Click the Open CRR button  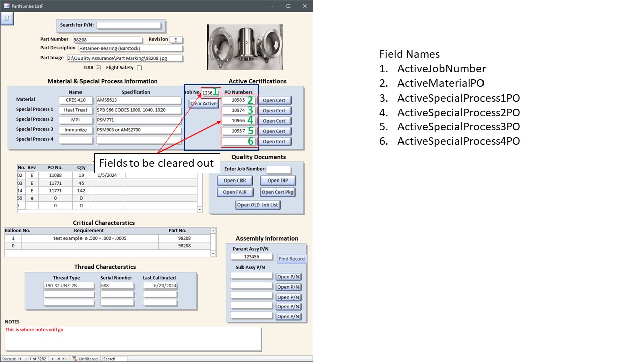pyautogui.click(x=234, y=180)
